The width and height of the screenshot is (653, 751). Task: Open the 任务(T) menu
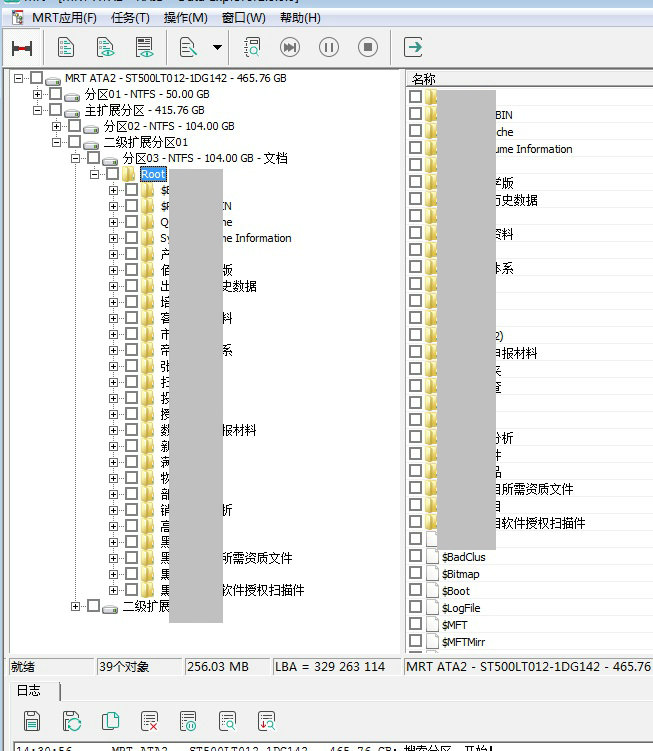(x=130, y=18)
